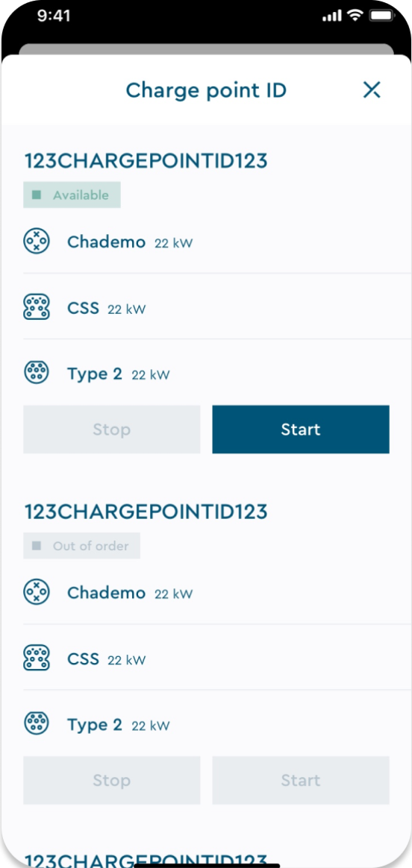Close the Charge point ID sheet
This screenshot has width=412, height=868.
[x=372, y=89]
